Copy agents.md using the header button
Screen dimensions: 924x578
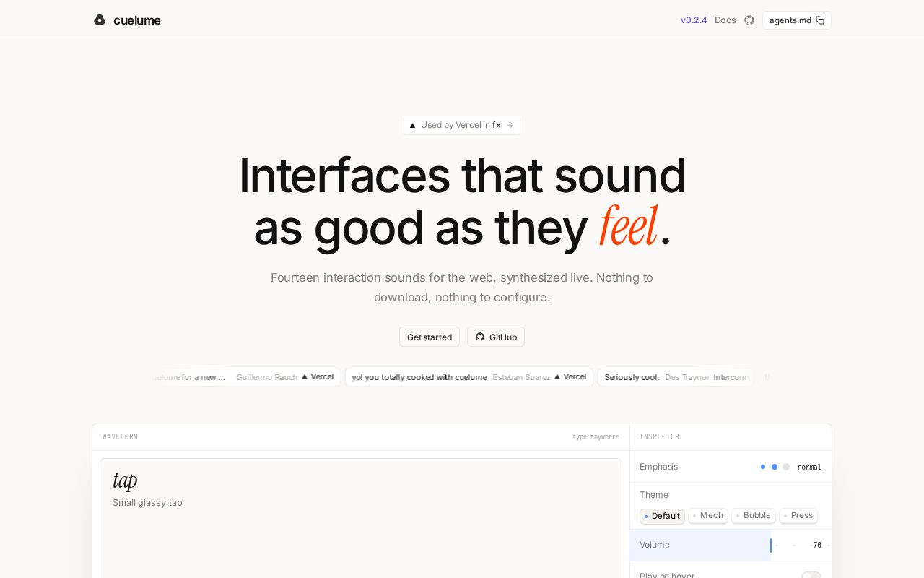point(797,20)
